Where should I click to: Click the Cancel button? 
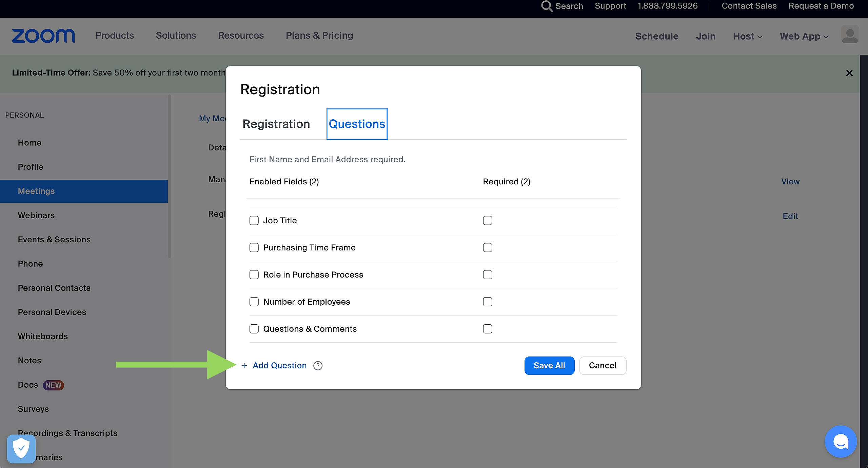click(602, 366)
